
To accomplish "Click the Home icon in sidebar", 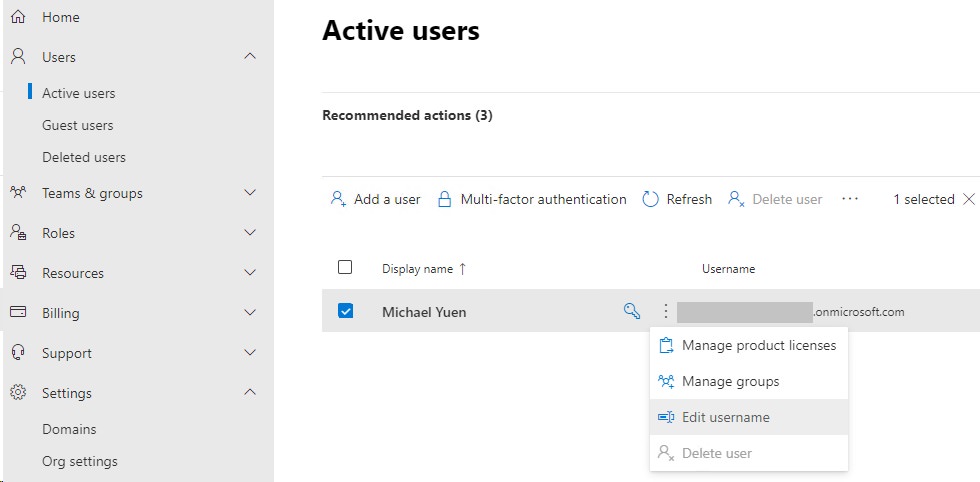I will 18,17.
